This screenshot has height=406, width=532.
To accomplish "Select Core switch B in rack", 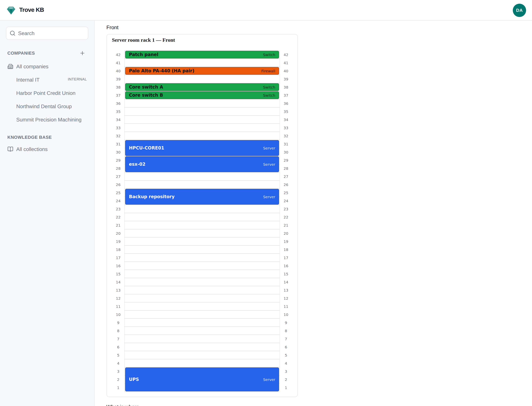I will coord(202,95).
